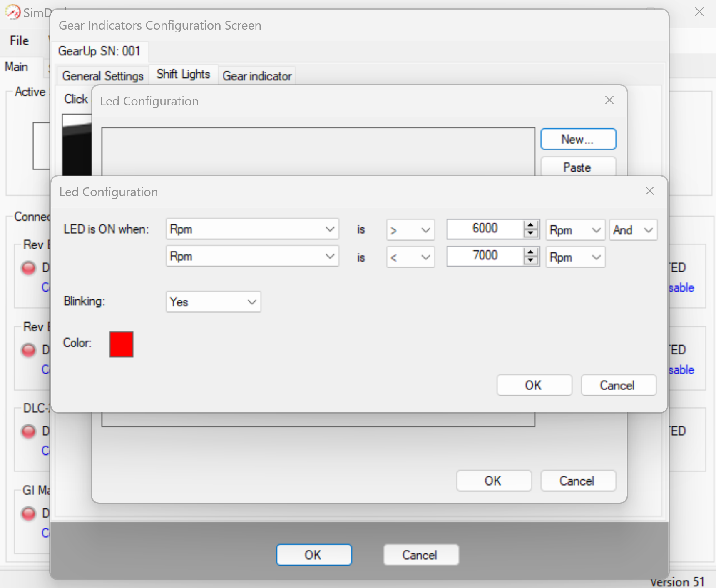Close the front Led Configuration dialog

coord(649,191)
